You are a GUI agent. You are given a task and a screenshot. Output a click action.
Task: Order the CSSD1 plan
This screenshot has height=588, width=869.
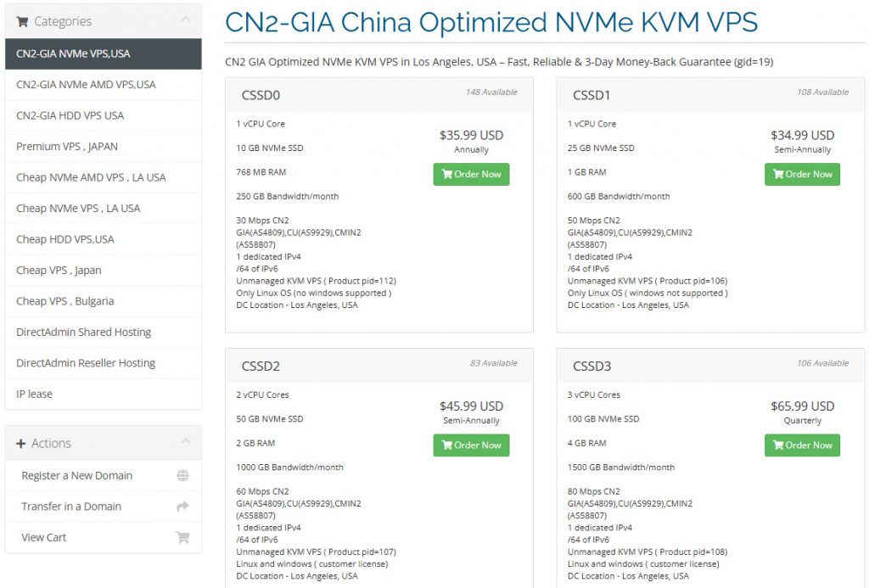(802, 174)
